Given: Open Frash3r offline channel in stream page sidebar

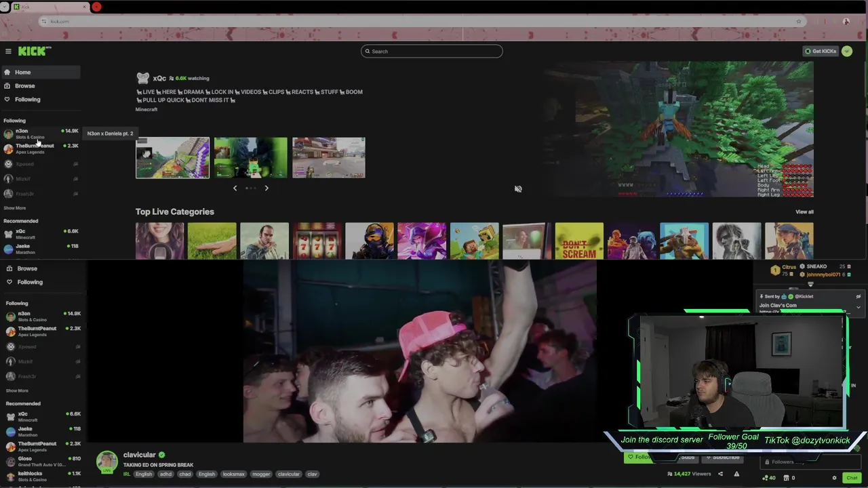Looking at the screenshot, I should pos(43,376).
